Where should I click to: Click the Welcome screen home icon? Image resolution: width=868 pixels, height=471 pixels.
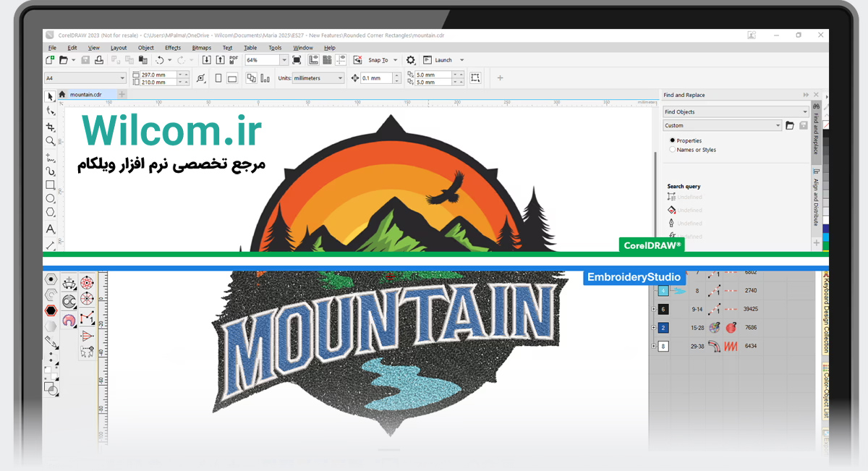point(62,94)
